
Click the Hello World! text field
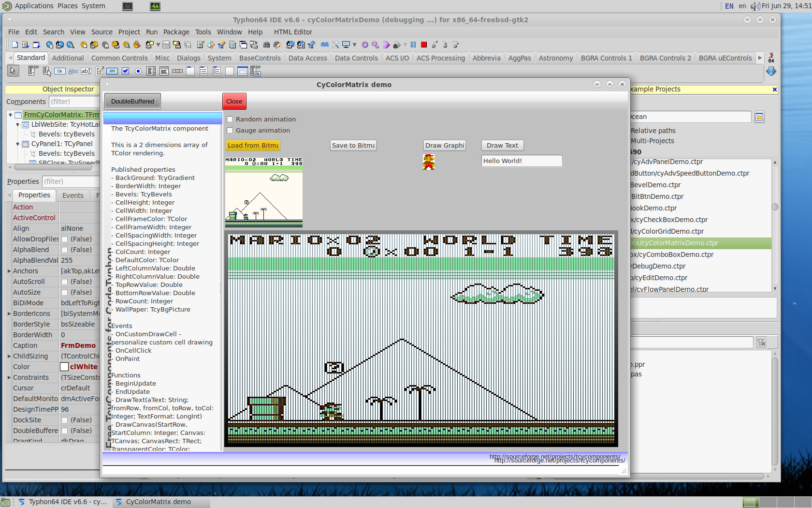pyautogui.click(x=522, y=161)
